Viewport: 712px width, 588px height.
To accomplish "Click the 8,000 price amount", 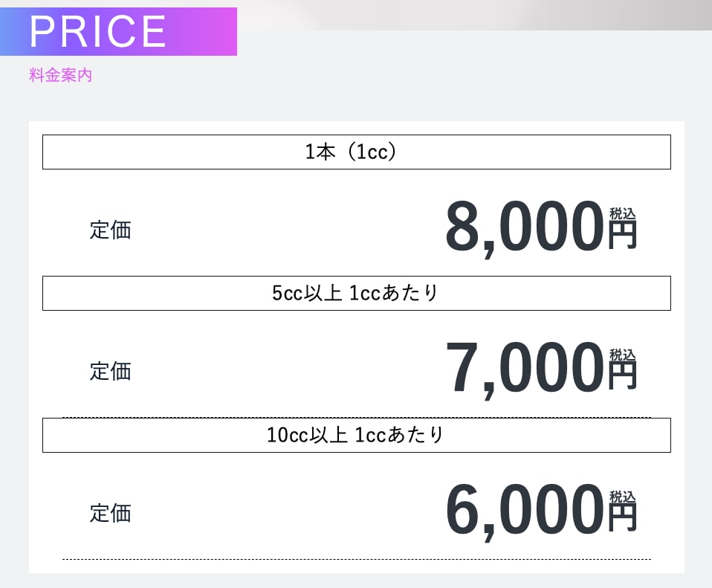I will pos(525,229).
